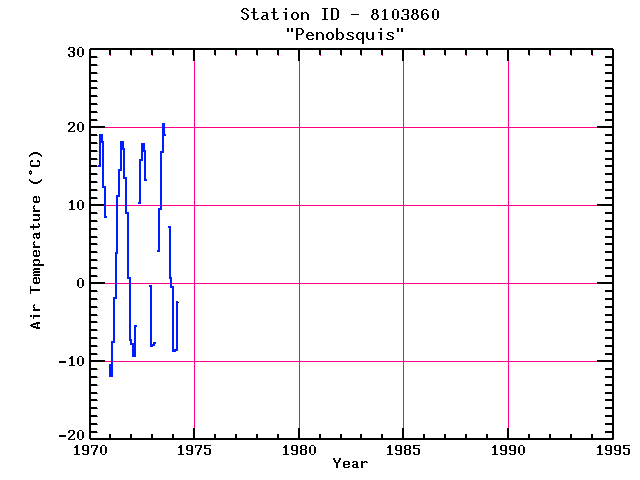The height and width of the screenshot is (480, 640).
Task: Click the "Year" x-axis label
Action: coord(350,464)
